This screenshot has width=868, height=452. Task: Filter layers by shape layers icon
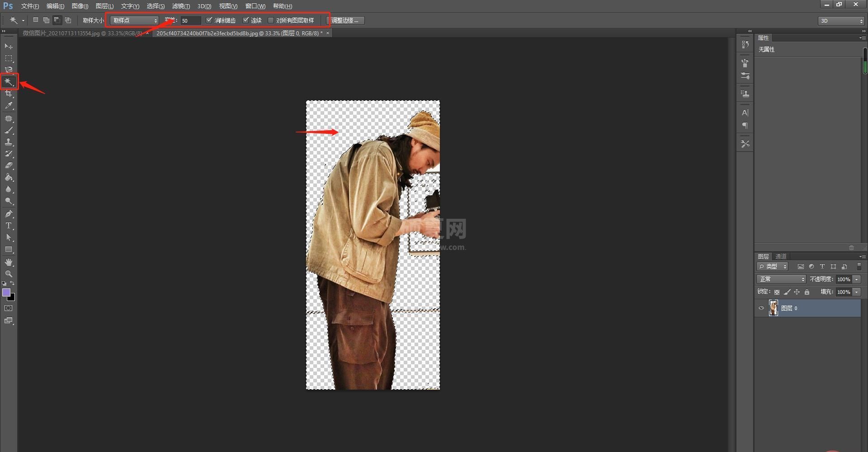tap(833, 267)
